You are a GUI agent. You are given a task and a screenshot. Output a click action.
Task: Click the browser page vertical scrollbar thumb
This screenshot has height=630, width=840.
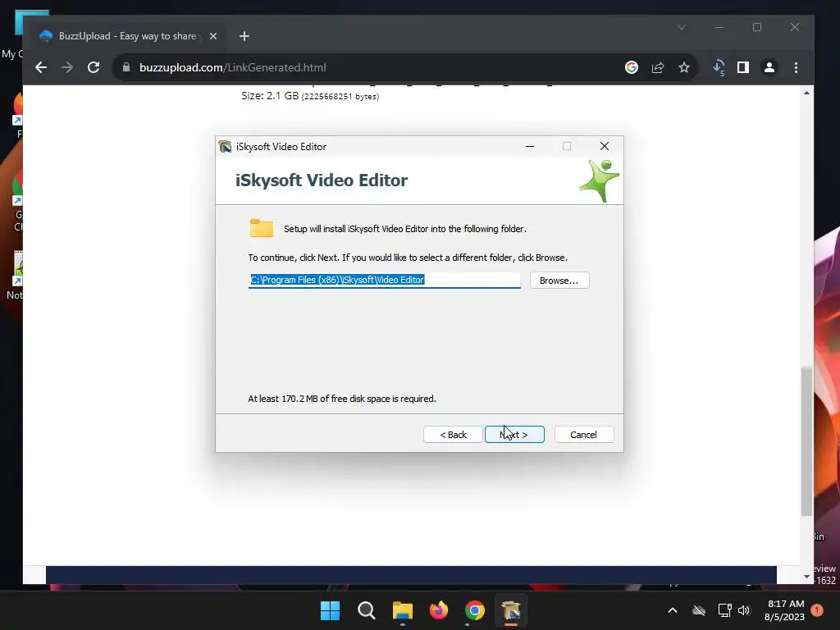807,441
